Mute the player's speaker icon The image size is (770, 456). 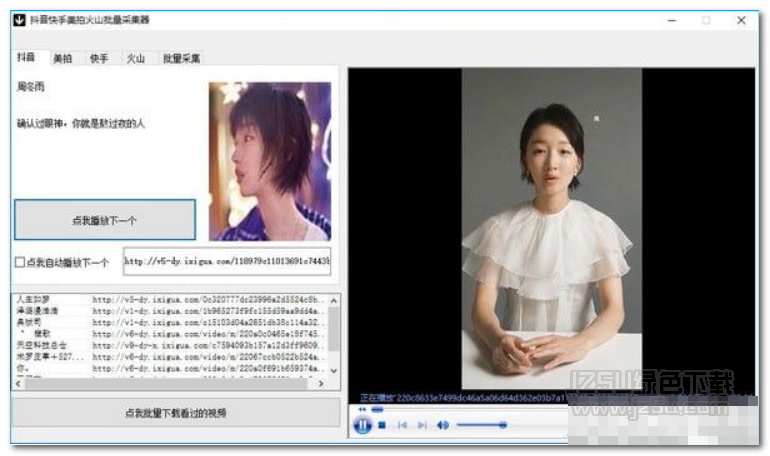(442, 425)
